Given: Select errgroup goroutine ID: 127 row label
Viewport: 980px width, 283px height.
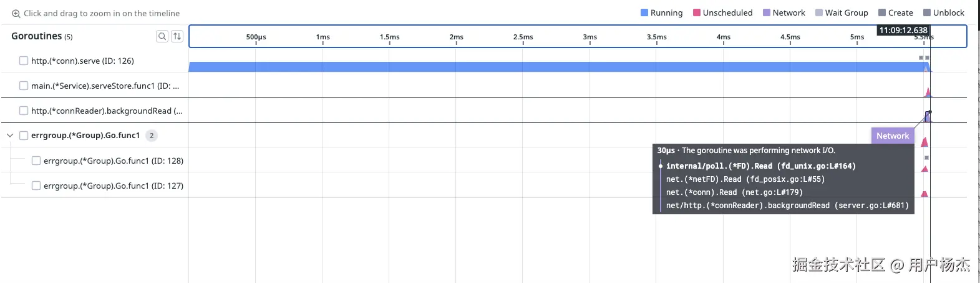Looking at the screenshot, I should coord(113,186).
